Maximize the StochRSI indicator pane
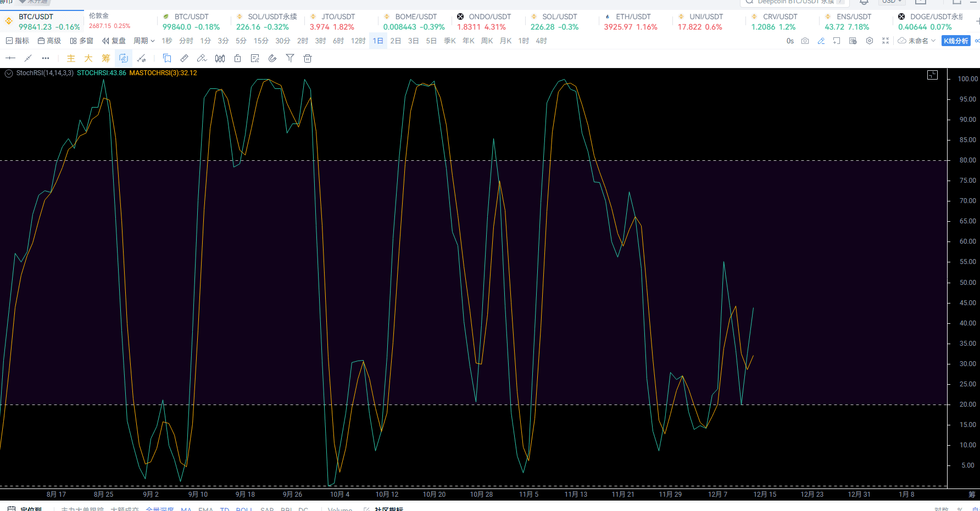 (x=932, y=75)
